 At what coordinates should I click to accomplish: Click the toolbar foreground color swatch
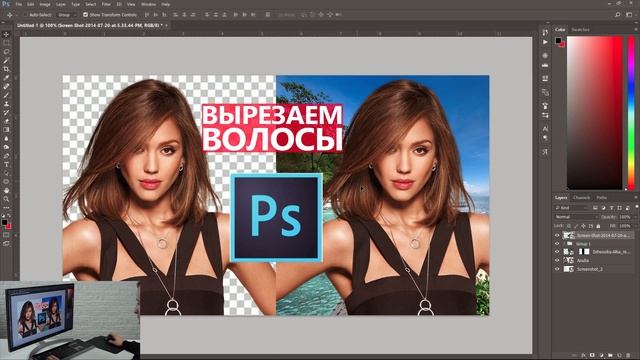4,222
